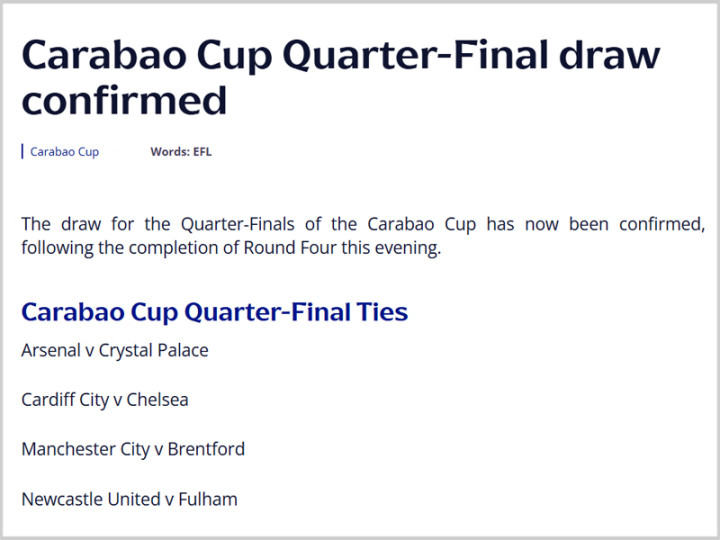Open the Carabao Cup category tag link
The width and height of the screenshot is (720, 540).
(65, 152)
